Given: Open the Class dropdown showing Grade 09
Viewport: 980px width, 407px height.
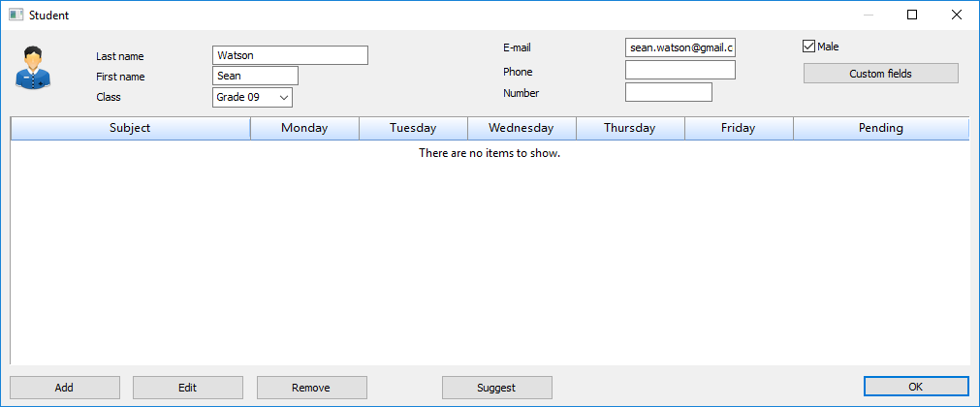Looking at the screenshot, I should (252, 98).
